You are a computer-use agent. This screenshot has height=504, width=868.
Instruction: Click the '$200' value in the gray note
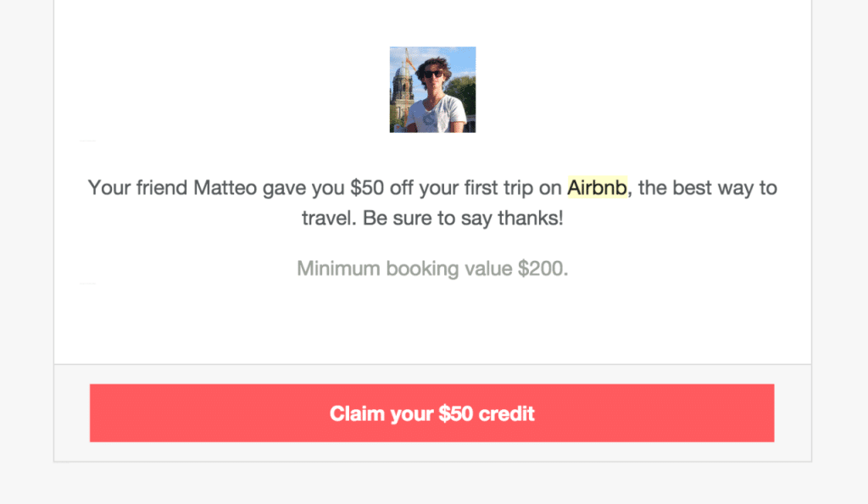(542, 269)
